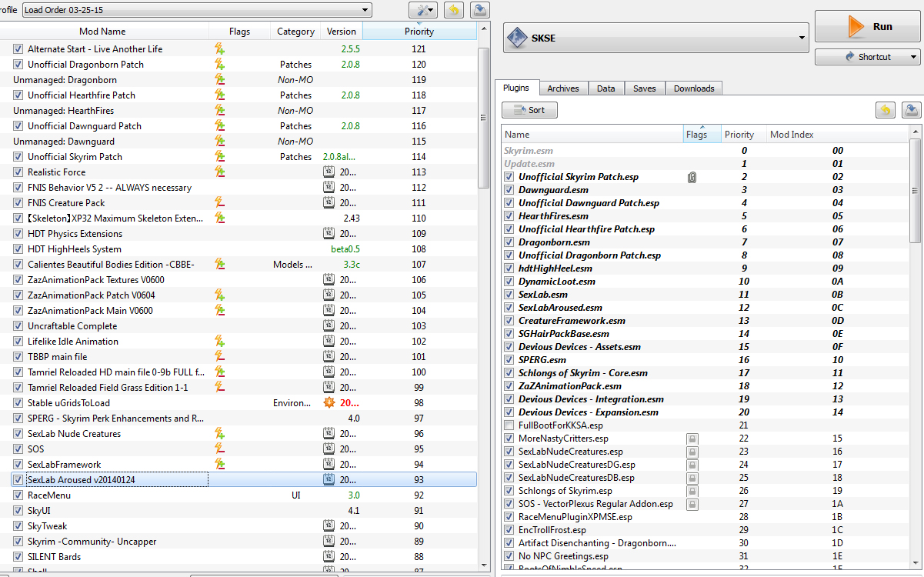Sort mods by the Priority column header

click(419, 32)
